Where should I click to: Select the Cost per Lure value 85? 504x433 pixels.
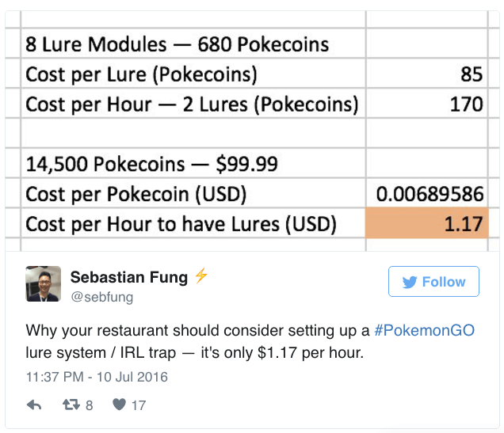point(425,74)
